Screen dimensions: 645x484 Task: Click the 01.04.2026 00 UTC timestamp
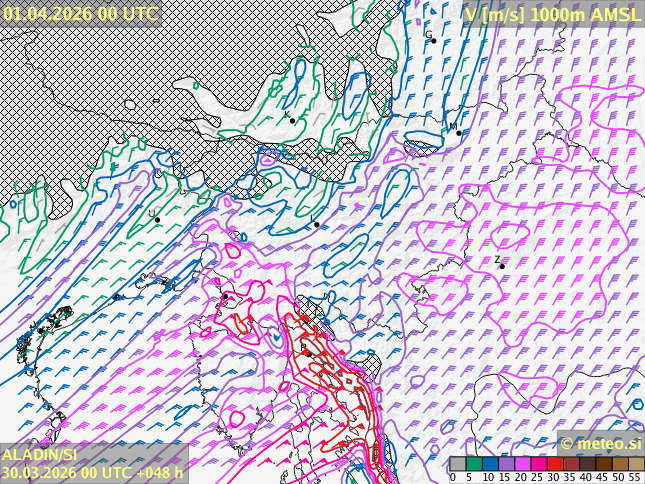[80, 13]
